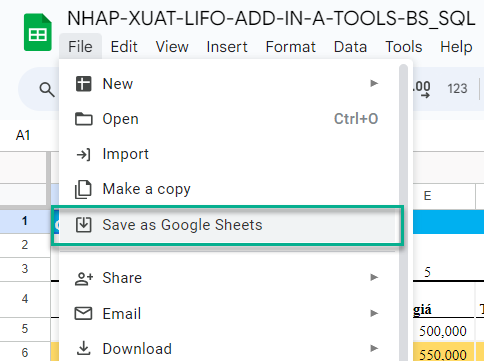
Task: Select row header 4
Action: 24,299
